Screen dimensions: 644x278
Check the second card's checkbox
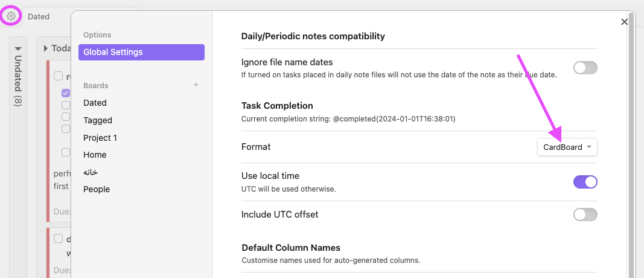click(x=59, y=238)
